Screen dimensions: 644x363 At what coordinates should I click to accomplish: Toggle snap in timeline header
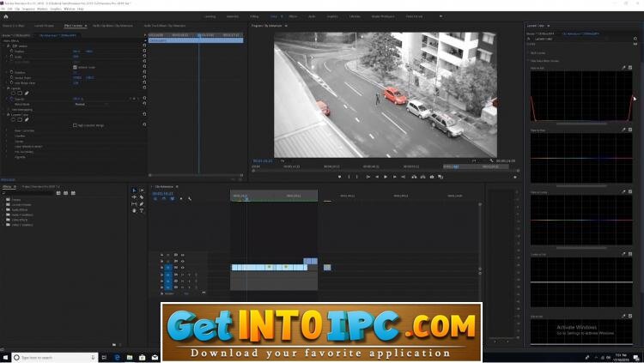(x=164, y=199)
